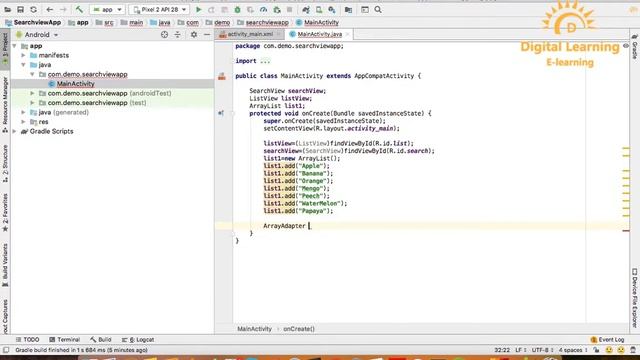Expand the java (generated) folder
The width and height of the screenshot is (640, 360).
[23, 112]
